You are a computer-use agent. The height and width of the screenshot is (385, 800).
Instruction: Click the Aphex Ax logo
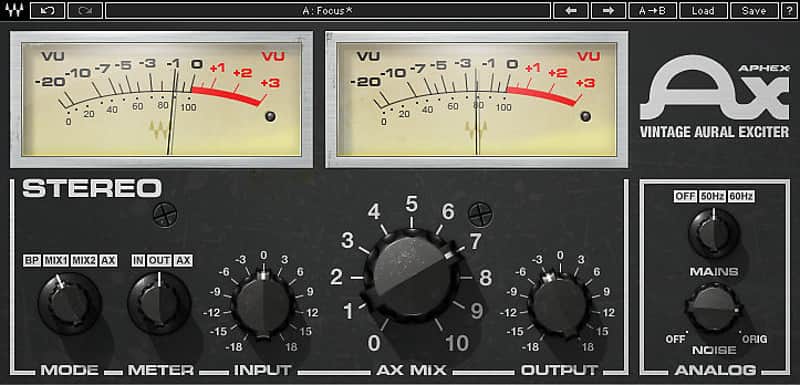(x=714, y=87)
